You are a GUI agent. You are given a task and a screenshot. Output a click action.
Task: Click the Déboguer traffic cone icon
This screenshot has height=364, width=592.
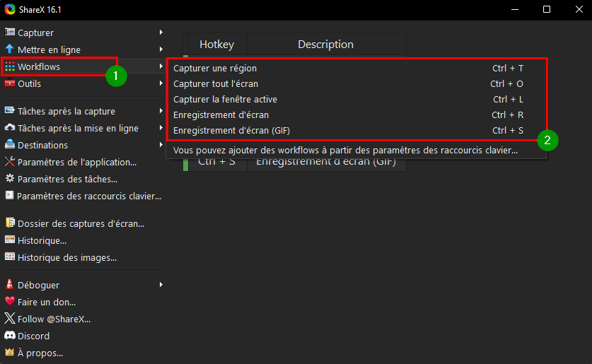click(x=9, y=284)
